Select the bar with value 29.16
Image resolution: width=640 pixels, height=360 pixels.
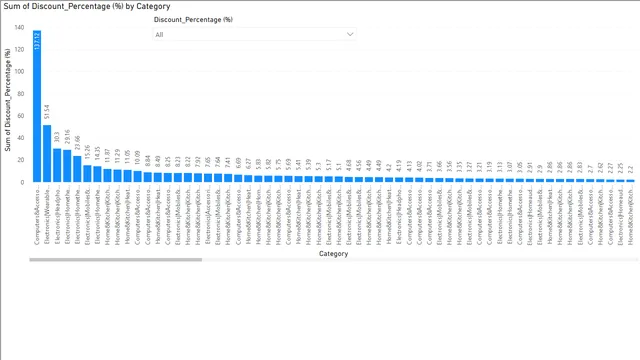pyautogui.click(x=67, y=166)
